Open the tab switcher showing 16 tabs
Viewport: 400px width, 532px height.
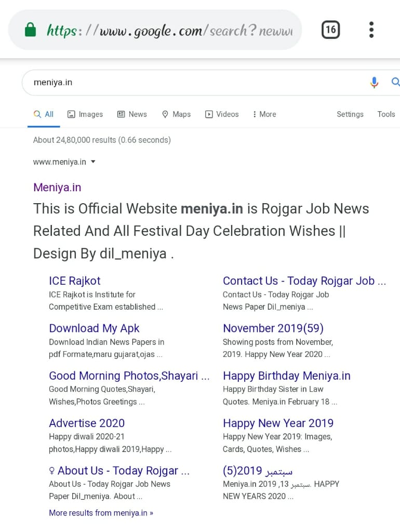point(330,30)
